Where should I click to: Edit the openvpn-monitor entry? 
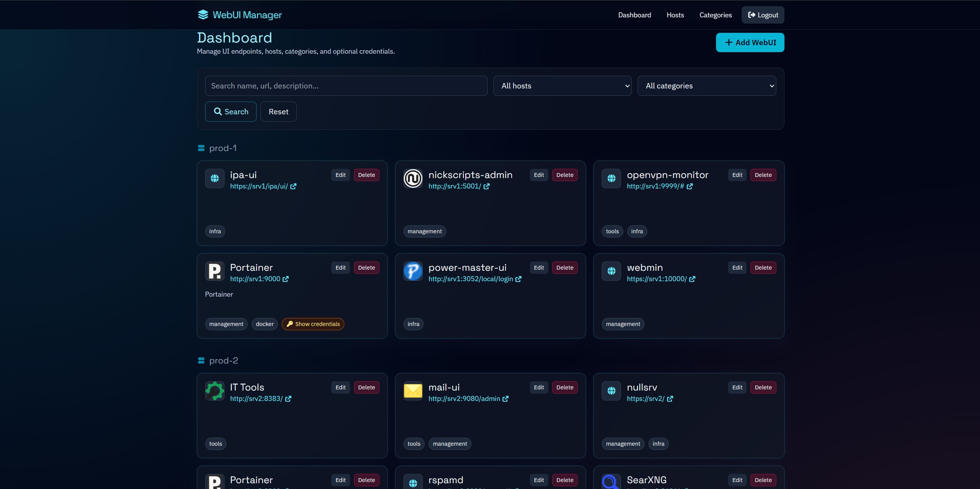737,175
